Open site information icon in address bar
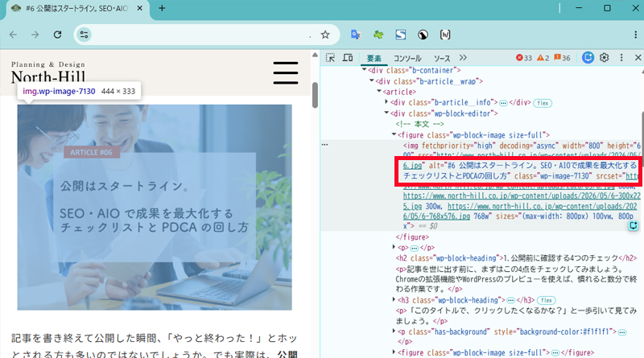 [x=85, y=35]
